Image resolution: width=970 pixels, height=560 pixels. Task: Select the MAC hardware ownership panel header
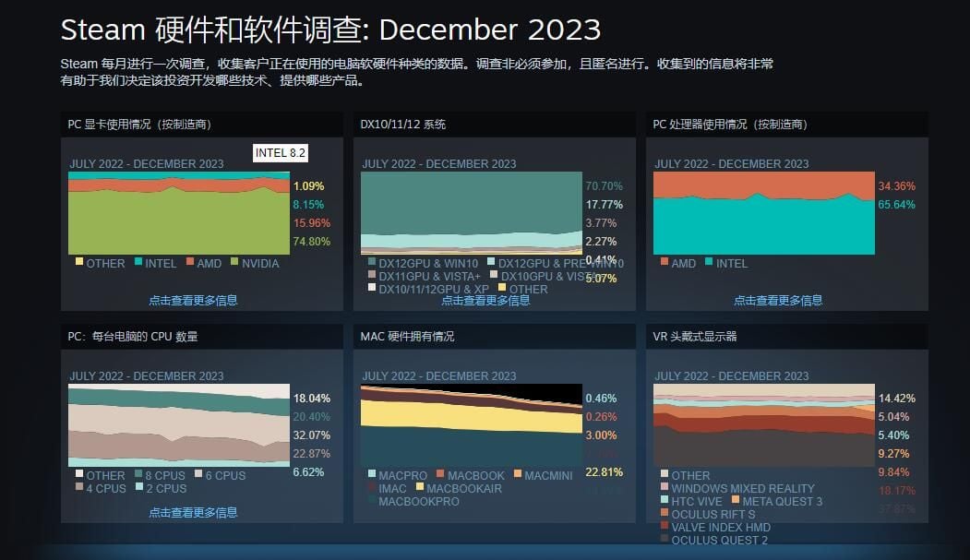[x=495, y=336]
